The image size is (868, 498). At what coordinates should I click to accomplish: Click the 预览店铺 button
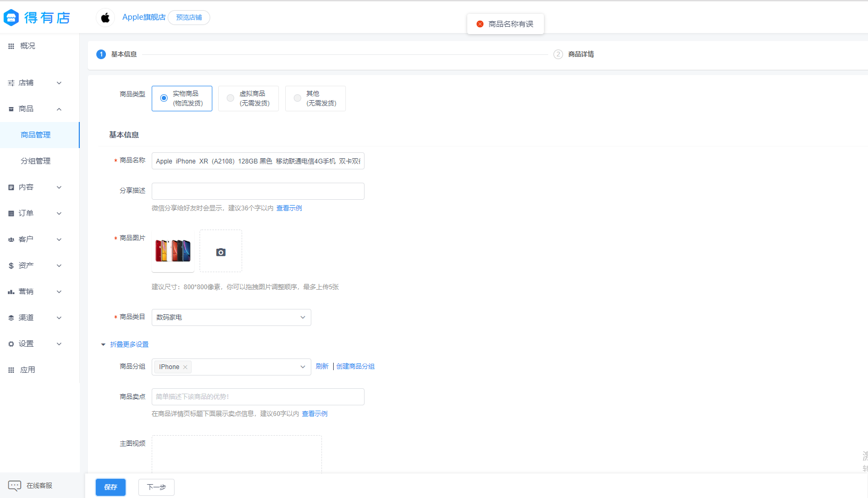[x=189, y=18]
